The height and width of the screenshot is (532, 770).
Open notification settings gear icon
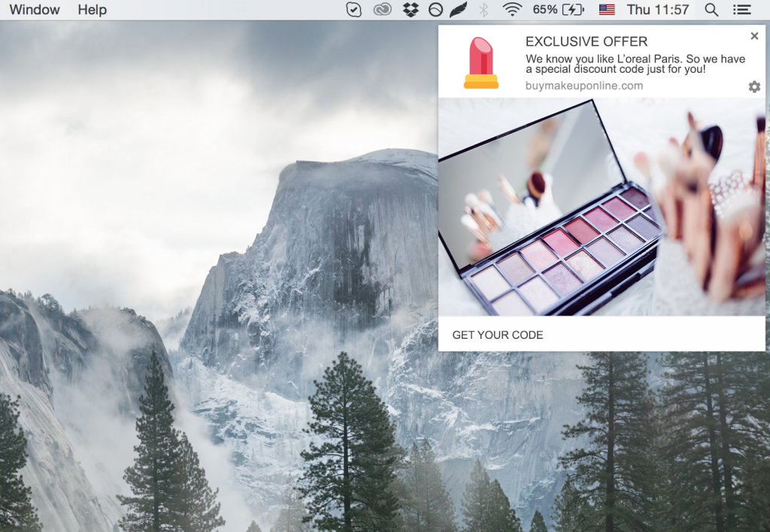click(x=754, y=87)
